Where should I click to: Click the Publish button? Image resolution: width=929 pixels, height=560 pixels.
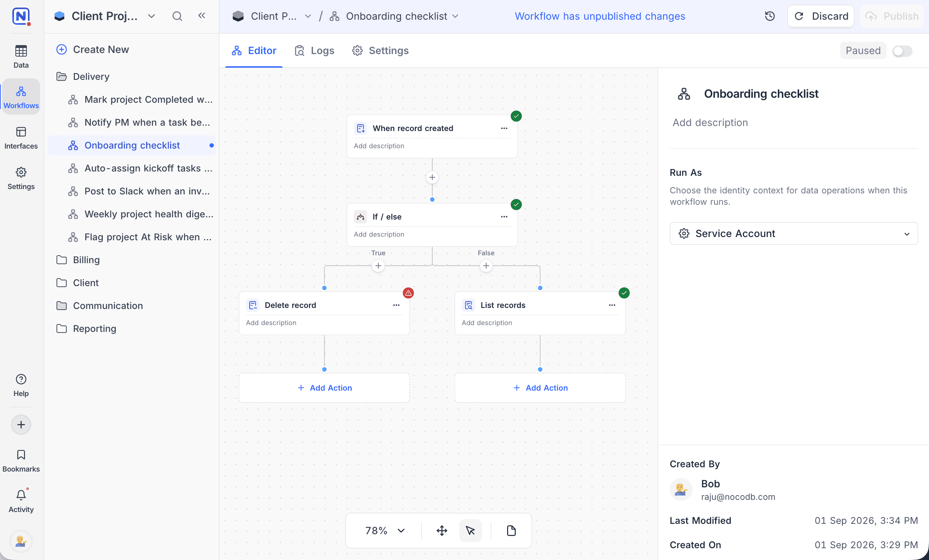pos(892,16)
